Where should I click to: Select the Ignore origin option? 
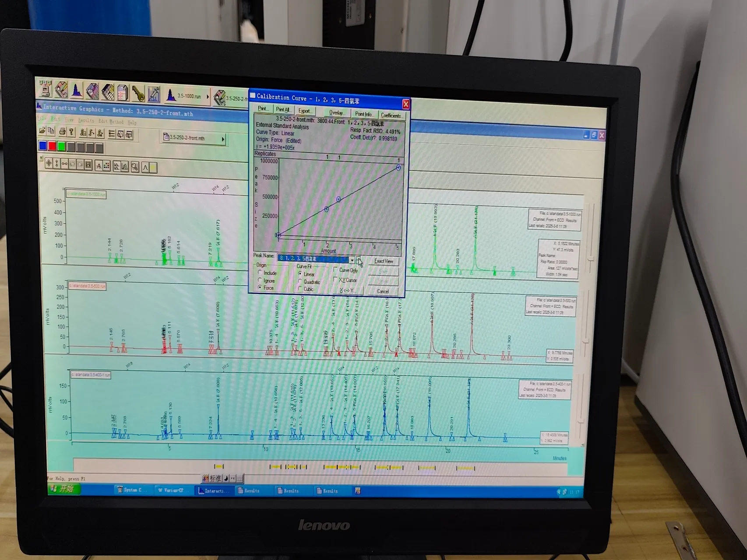click(x=260, y=280)
